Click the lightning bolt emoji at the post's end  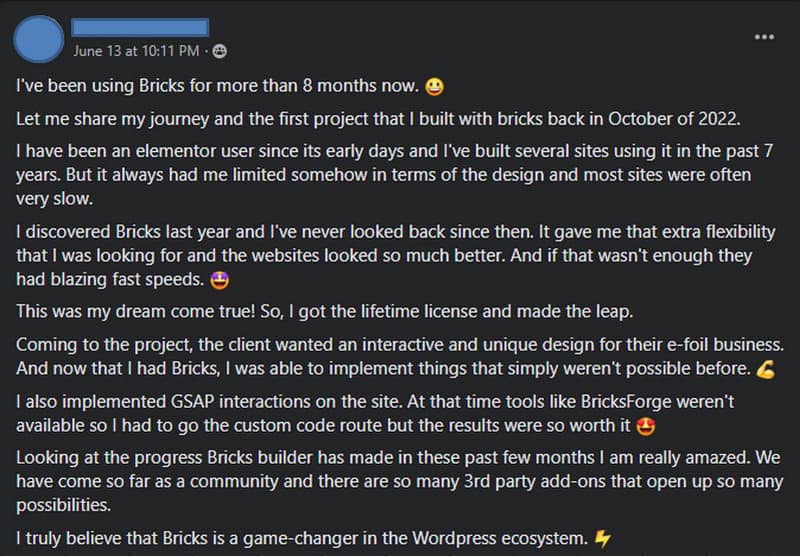coord(603,539)
